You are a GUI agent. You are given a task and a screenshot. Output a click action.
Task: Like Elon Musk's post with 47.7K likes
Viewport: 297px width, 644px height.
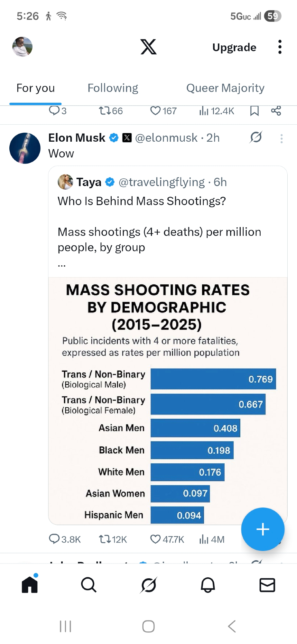click(x=155, y=539)
